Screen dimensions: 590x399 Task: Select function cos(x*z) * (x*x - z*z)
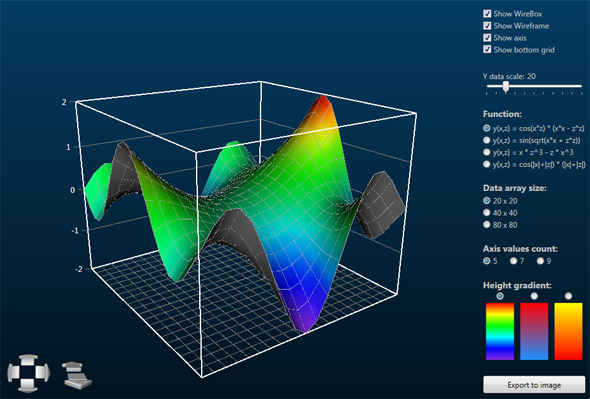point(487,128)
